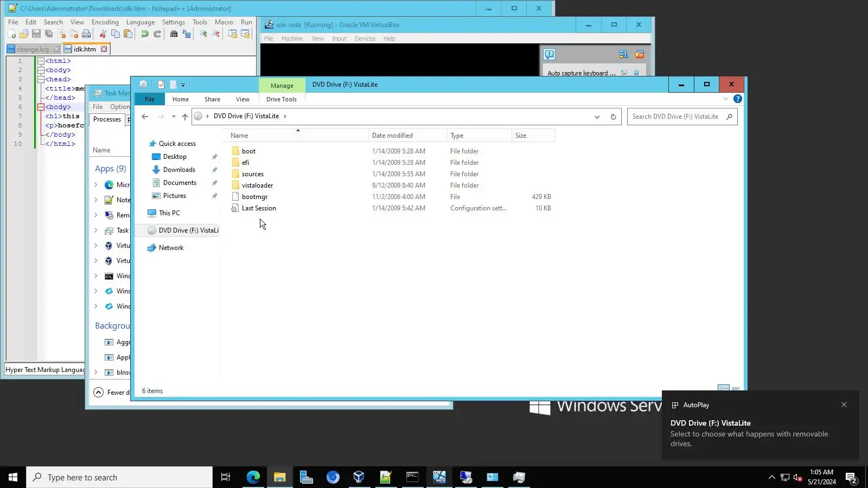Click the Up arrow in File Explorer navigation

pyautogui.click(x=184, y=117)
